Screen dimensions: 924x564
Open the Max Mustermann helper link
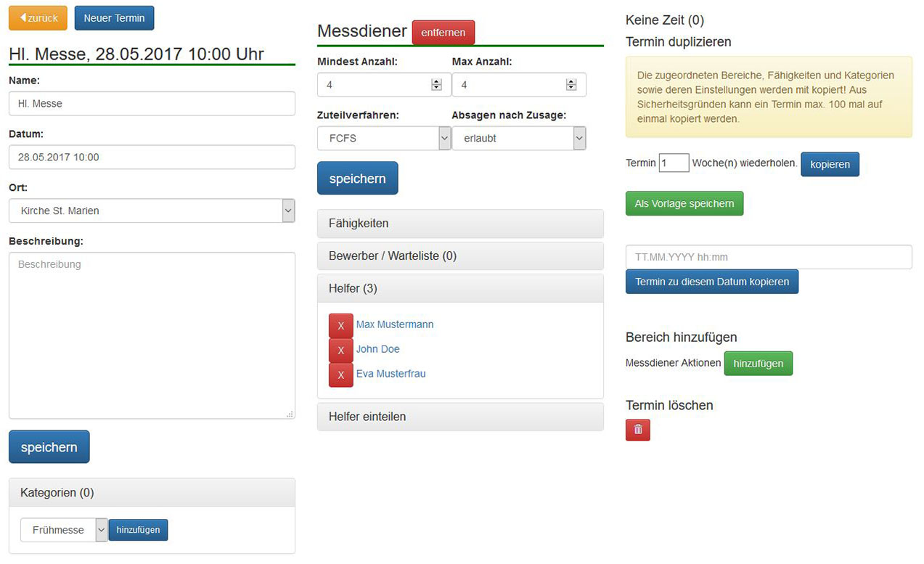pos(395,324)
